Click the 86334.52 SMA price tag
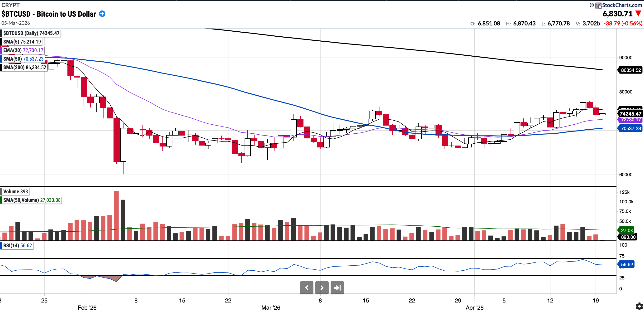 [x=630, y=70]
